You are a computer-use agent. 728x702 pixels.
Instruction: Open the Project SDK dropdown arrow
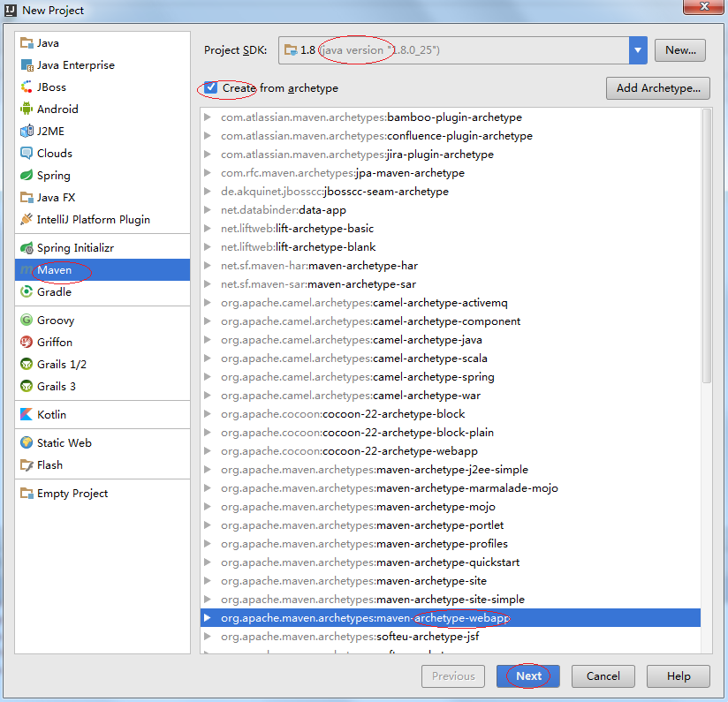(638, 50)
